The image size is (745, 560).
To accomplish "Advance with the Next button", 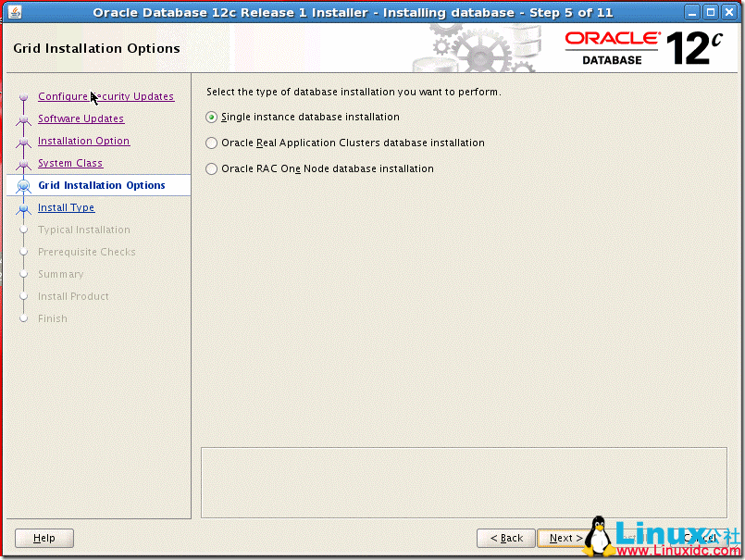I will 564,538.
